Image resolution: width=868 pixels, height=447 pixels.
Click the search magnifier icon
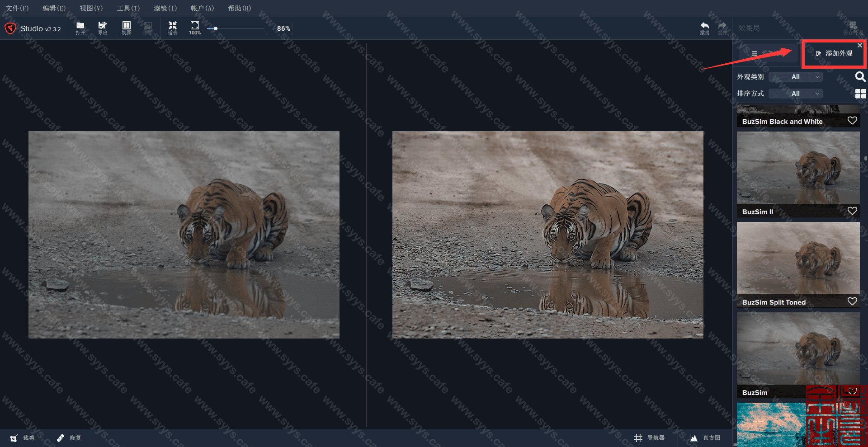860,77
